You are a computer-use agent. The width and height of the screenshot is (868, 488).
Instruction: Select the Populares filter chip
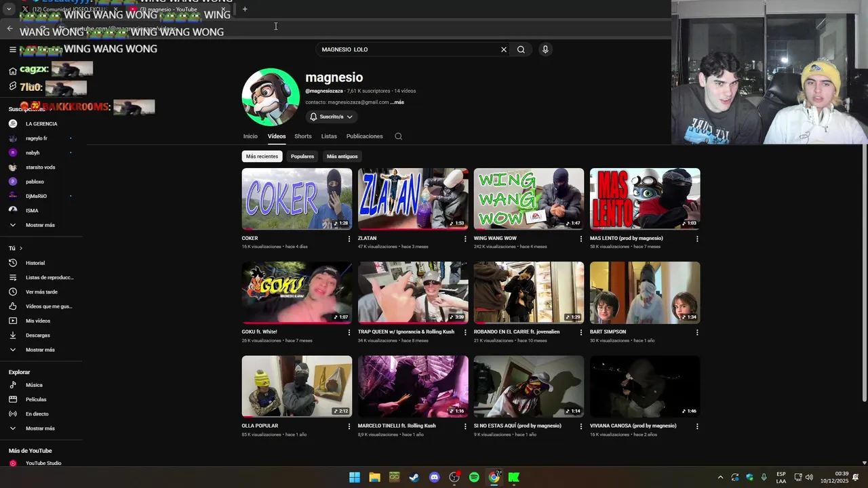(x=302, y=157)
